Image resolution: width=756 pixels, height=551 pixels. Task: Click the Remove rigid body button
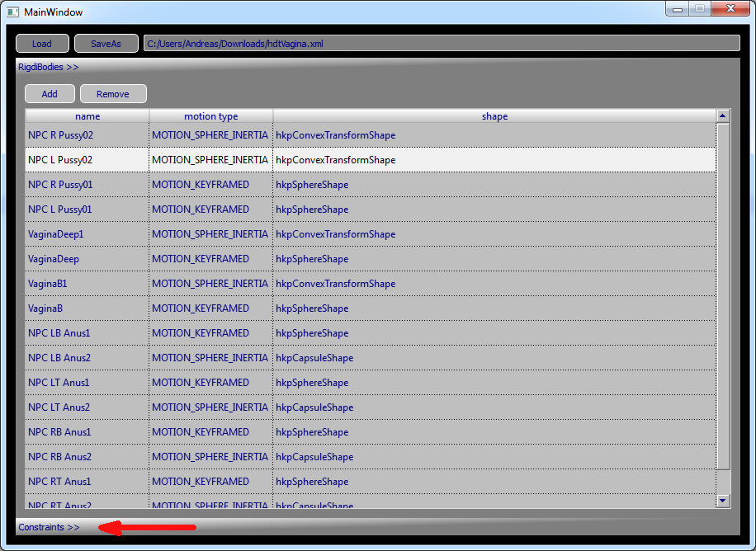pyautogui.click(x=113, y=94)
